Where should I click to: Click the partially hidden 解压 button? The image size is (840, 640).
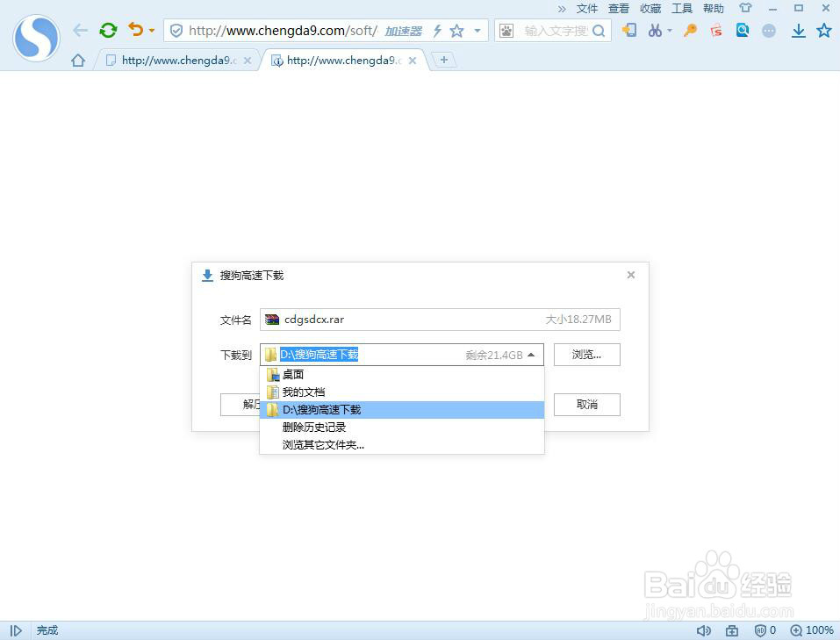click(241, 405)
